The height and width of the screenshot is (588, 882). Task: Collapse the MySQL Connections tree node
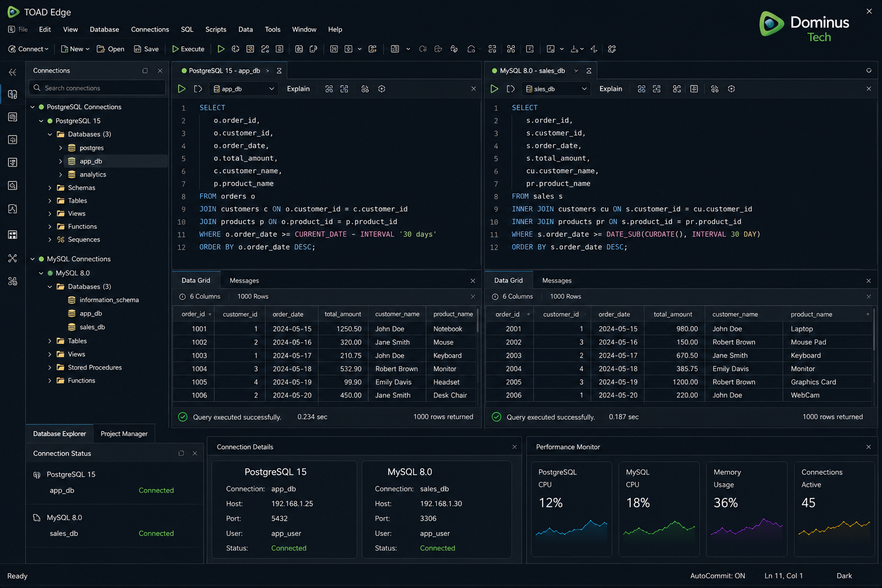(33, 259)
